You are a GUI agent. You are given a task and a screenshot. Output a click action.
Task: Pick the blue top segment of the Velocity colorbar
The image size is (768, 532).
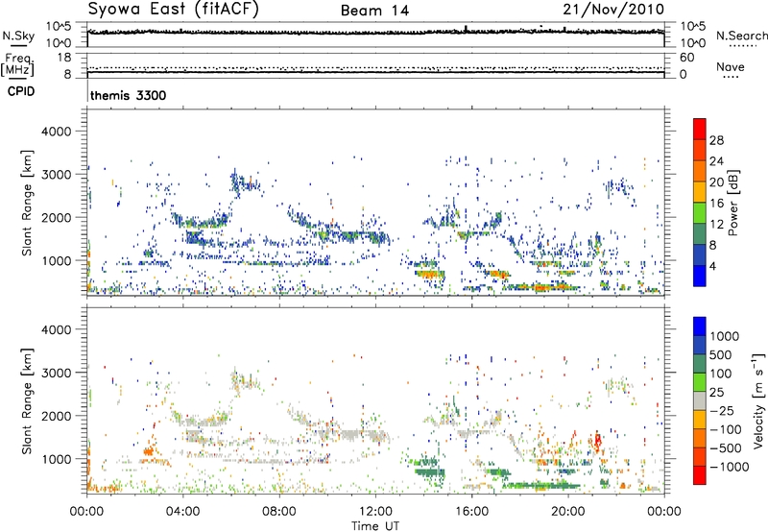coord(700,326)
